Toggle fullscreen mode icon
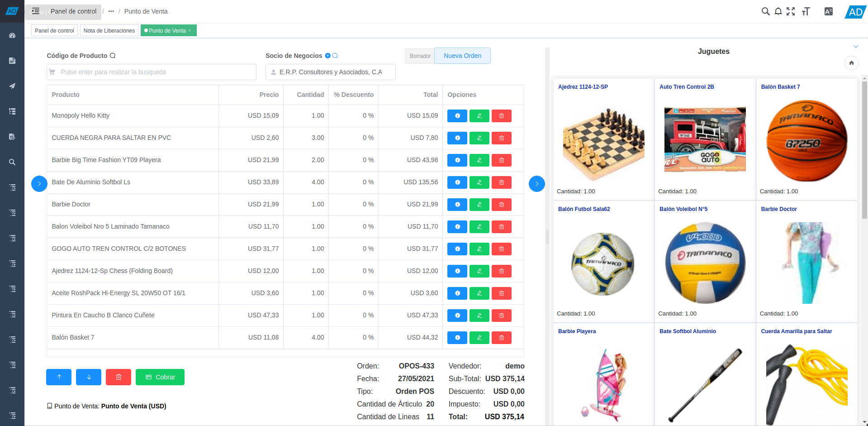Viewport: 868px width, 426px height. coord(791,11)
